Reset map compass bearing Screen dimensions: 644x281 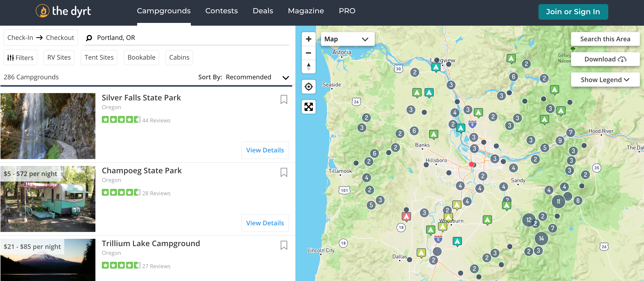(308, 67)
